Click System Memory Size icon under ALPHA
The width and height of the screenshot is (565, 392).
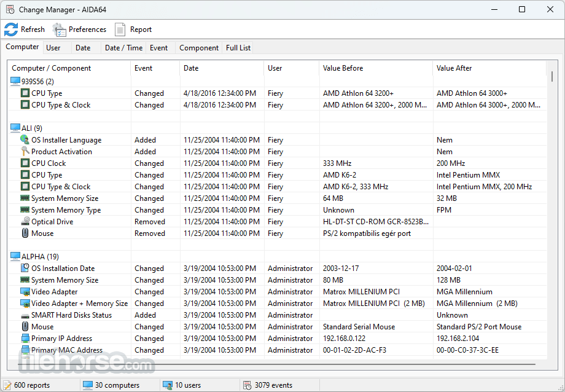[x=25, y=280]
